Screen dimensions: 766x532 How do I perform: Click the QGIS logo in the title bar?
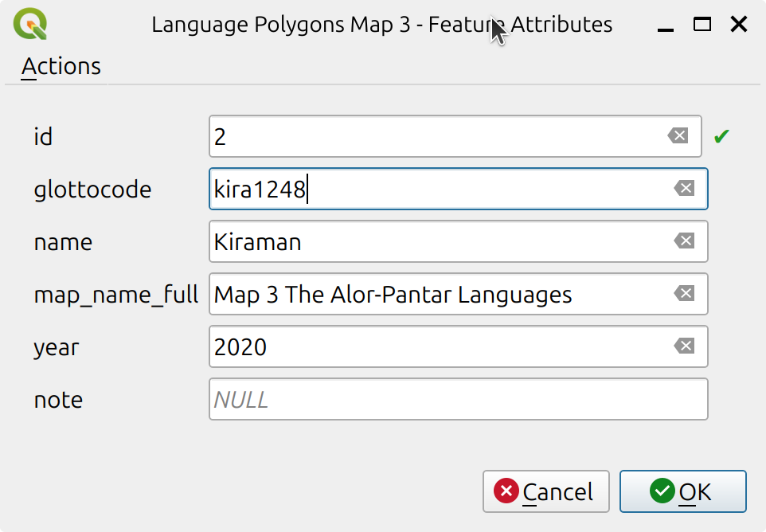pos(30,24)
